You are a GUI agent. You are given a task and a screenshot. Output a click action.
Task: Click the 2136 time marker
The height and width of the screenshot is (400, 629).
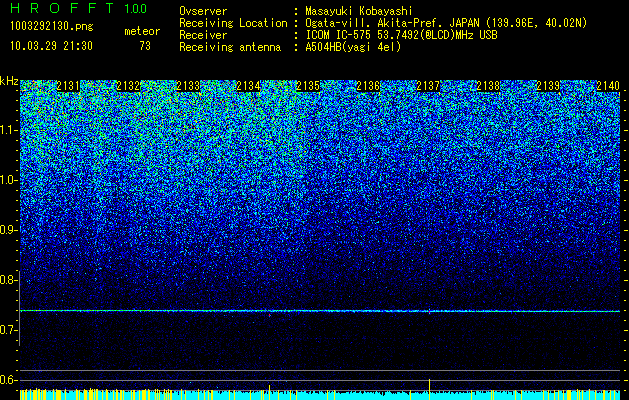(x=368, y=86)
